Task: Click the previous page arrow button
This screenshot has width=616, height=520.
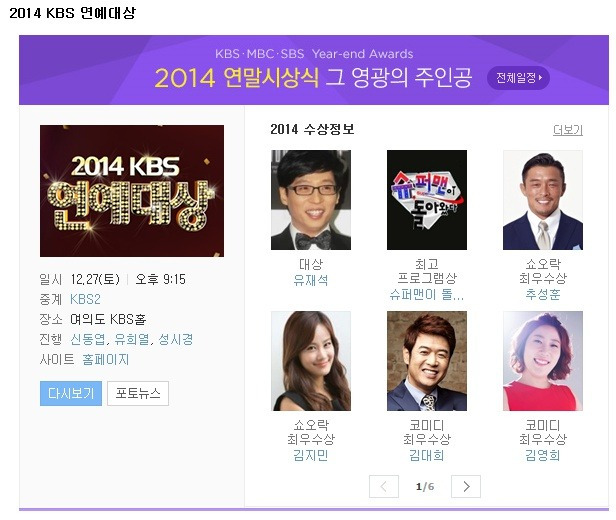Action: [x=384, y=487]
